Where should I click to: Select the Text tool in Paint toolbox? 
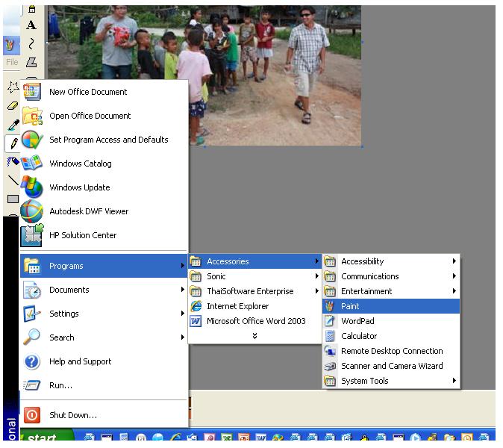[31, 25]
